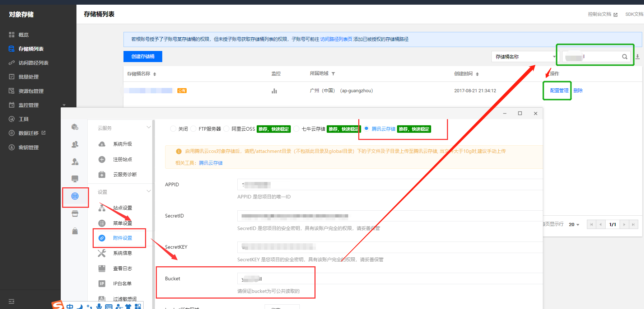The image size is (644, 309).
Task: Select the FTP服务器 radio option
Action: click(x=193, y=129)
